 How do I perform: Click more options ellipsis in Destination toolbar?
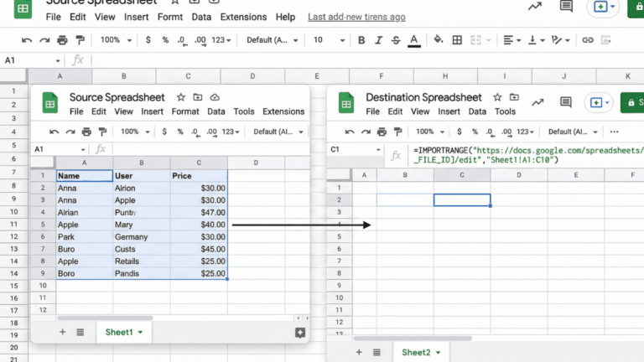[x=614, y=132]
